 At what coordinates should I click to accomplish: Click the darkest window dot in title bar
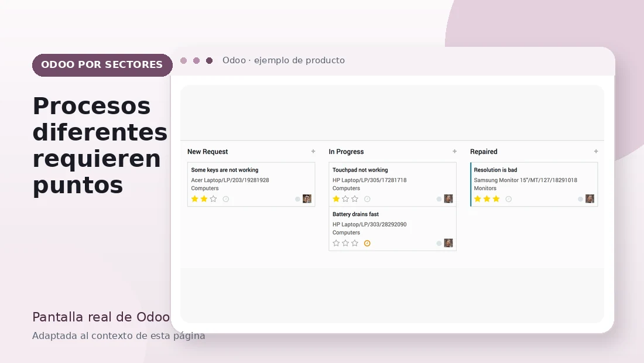(x=209, y=61)
